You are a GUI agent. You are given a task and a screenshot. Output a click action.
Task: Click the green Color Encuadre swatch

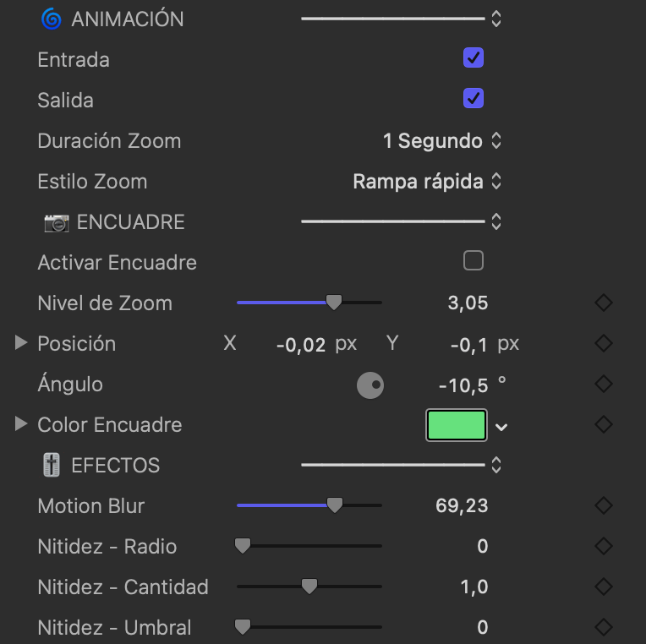457,425
